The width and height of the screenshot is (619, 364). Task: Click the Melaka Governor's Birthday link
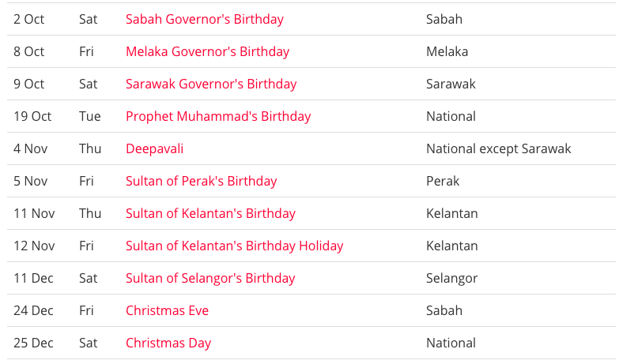[x=207, y=51]
